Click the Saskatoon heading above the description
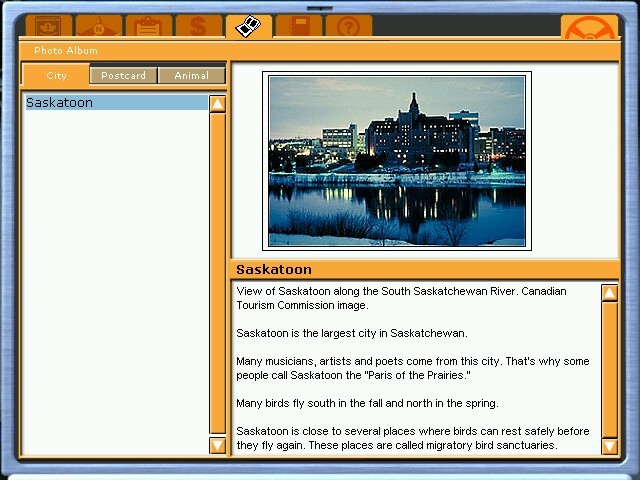The image size is (640, 480). [x=274, y=270]
